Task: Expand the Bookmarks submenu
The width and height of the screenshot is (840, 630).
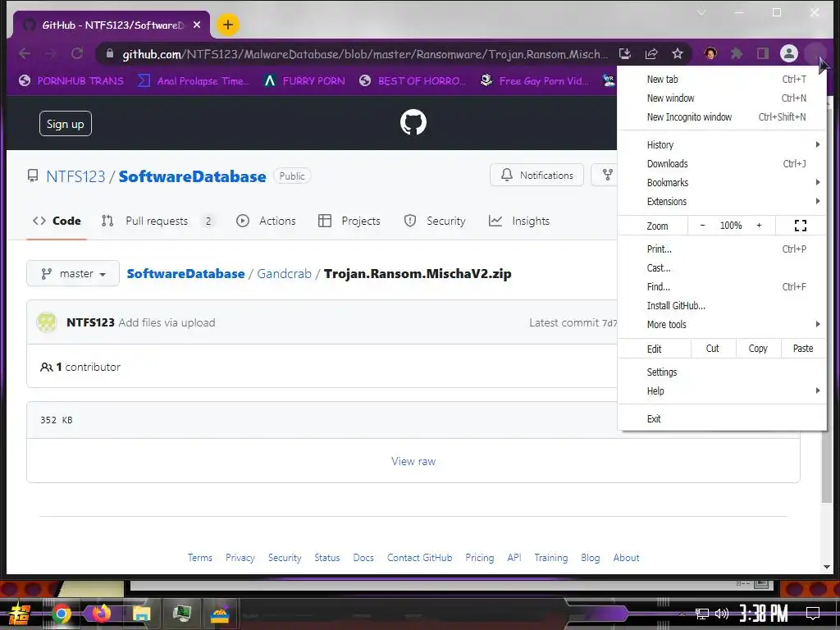Action: tap(722, 183)
